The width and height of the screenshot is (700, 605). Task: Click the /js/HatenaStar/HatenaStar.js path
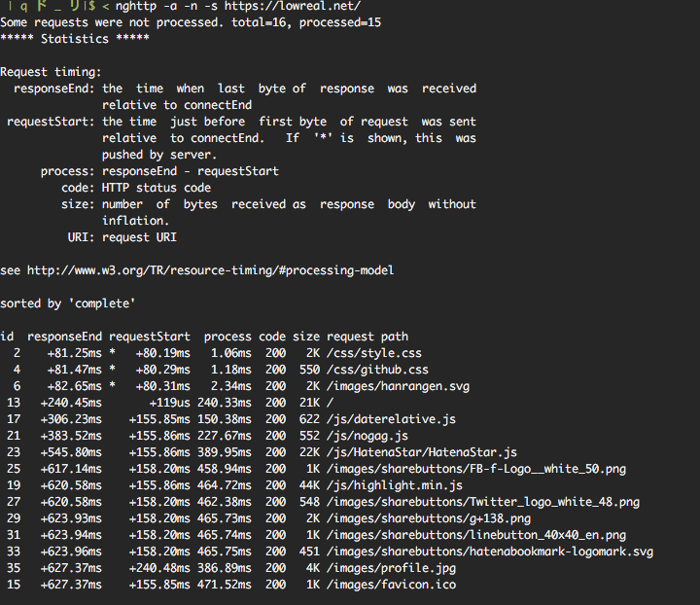click(422, 452)
